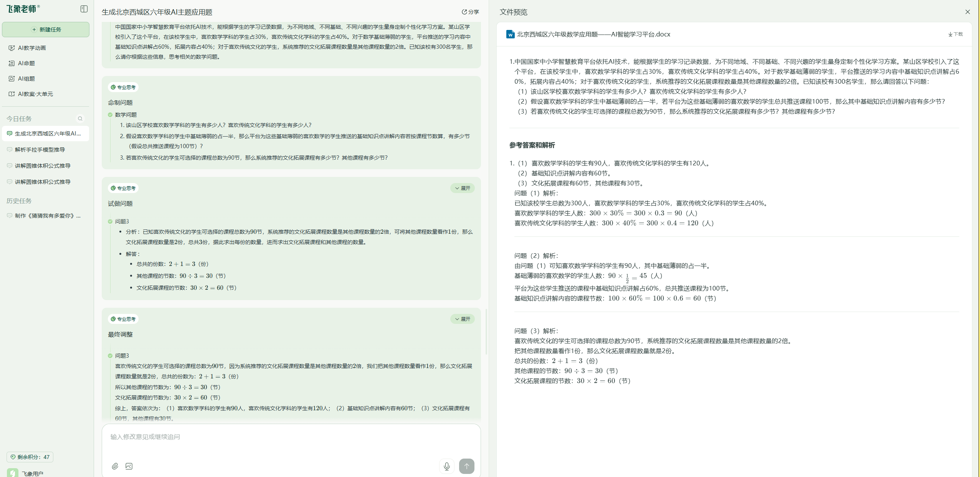Click the chat area vertical scrollbar

pos(486,332)
